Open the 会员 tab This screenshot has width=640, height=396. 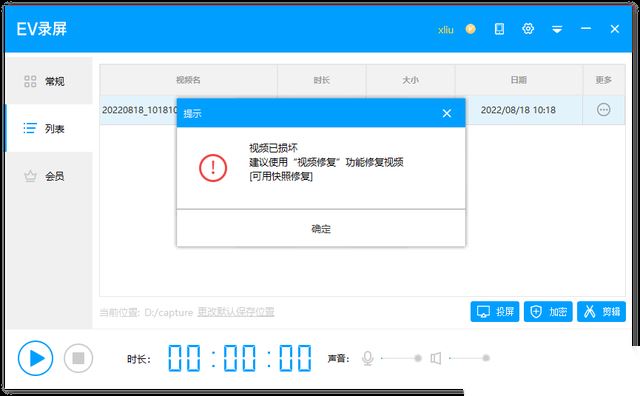(x=49, y=176)
